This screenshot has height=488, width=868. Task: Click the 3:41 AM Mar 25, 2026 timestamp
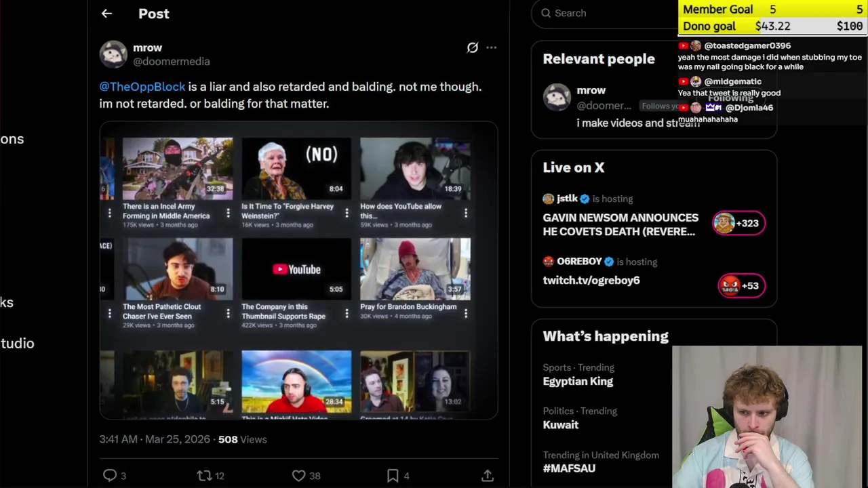155,439
